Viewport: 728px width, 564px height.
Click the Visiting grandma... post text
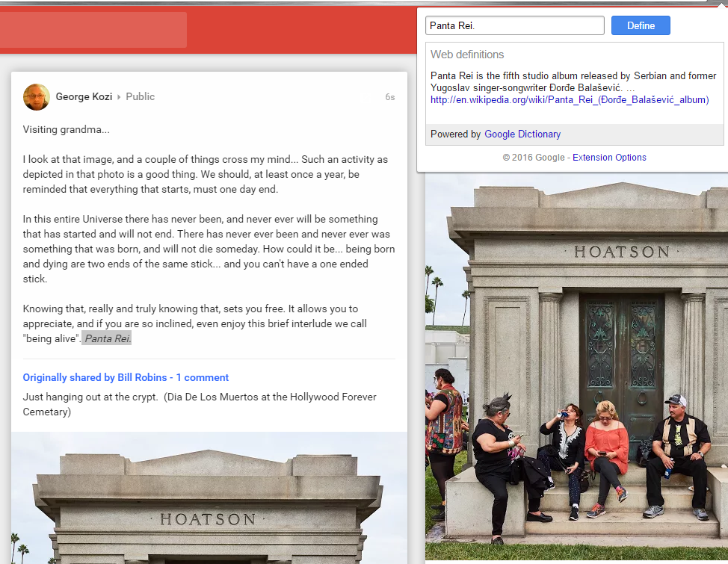pyautogui.click(x=67, y=130)
